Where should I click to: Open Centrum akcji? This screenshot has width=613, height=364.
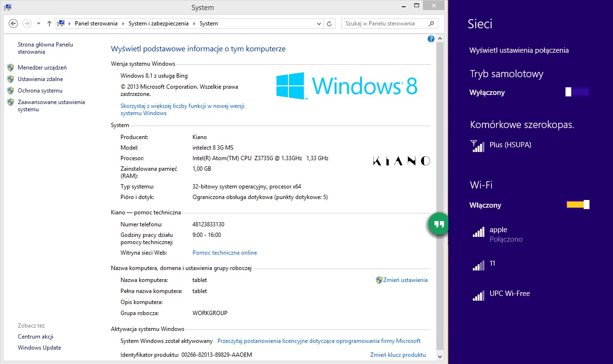[36, 337]
